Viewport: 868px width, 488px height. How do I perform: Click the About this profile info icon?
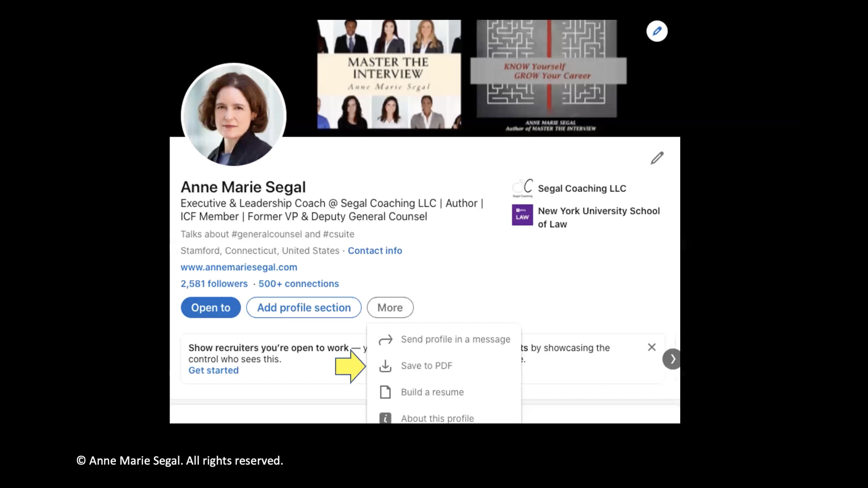click(385, 418)
